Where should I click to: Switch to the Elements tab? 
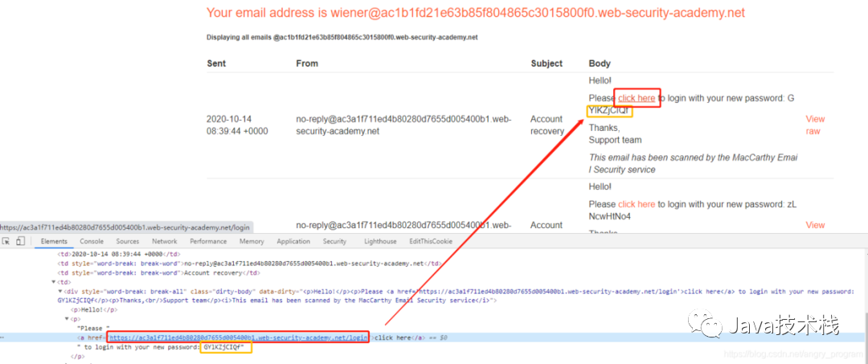tap(54, 241)
